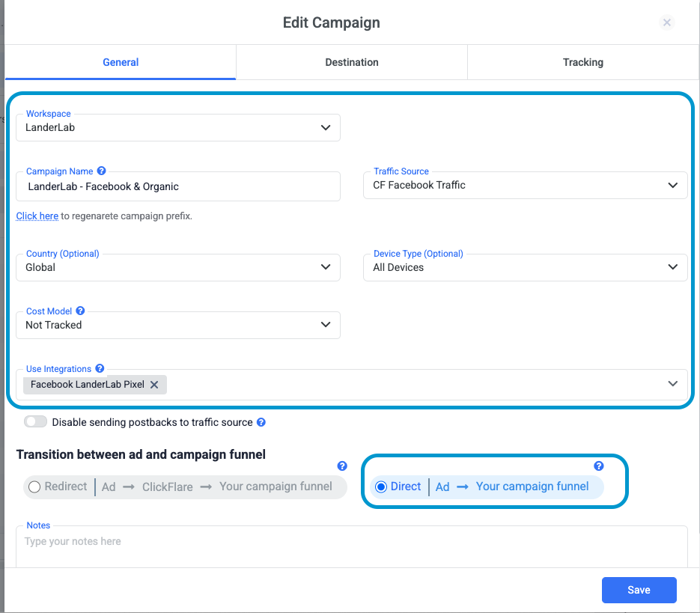Click the Edit Campaign title text
Image resolution: width=700 pixels, height=613 pixels.
[331, 22]
